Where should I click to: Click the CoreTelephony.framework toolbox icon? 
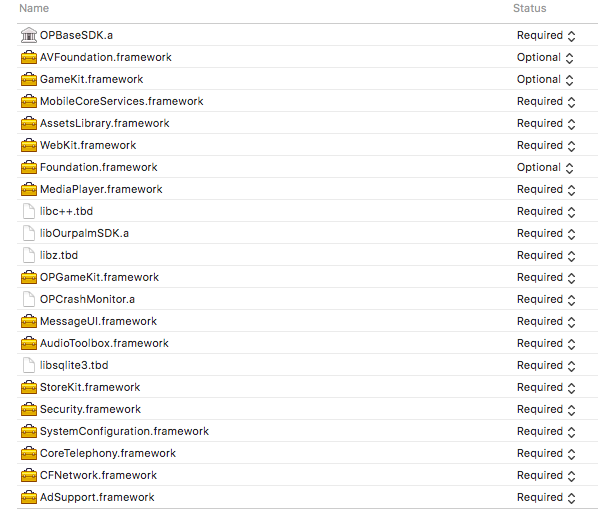pyautogui.click(x=29, y=453)
